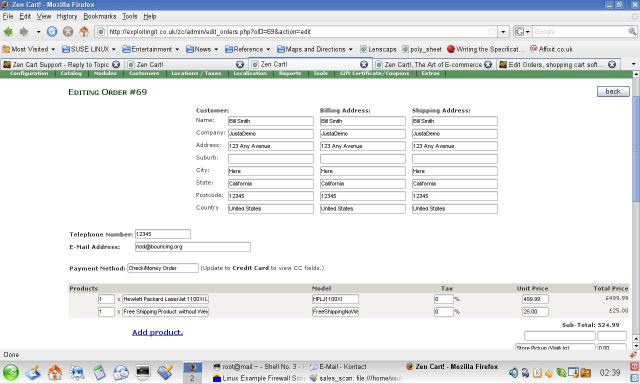Switch to root@mail Shell No. 3 taskbar entry
This screenshot has height=384, width=640.
259,366
